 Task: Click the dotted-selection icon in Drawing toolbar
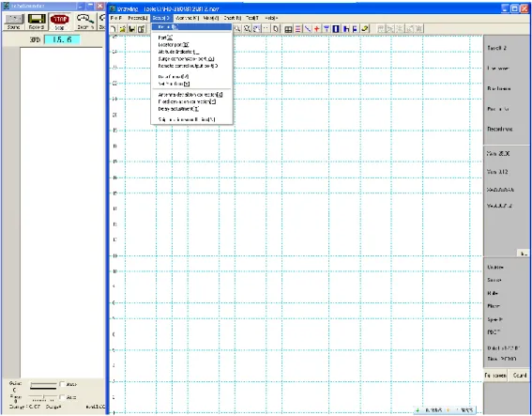click(266, 29)
